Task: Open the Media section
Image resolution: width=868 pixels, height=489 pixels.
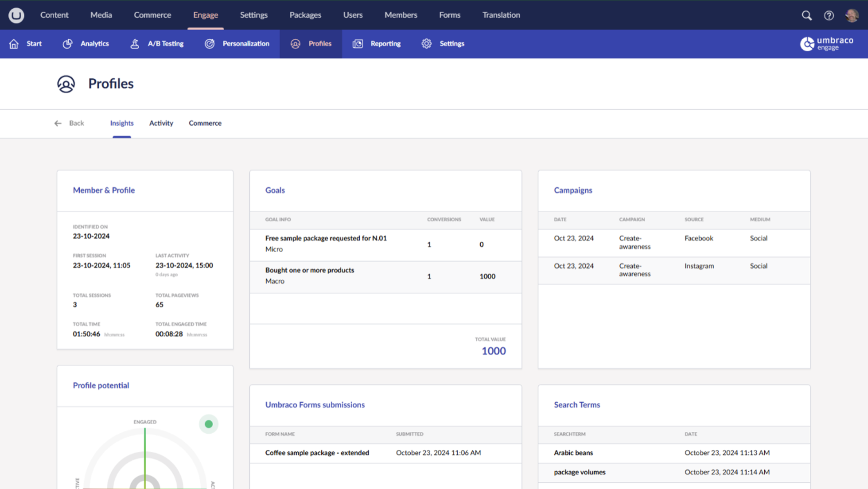Action: 101,15
